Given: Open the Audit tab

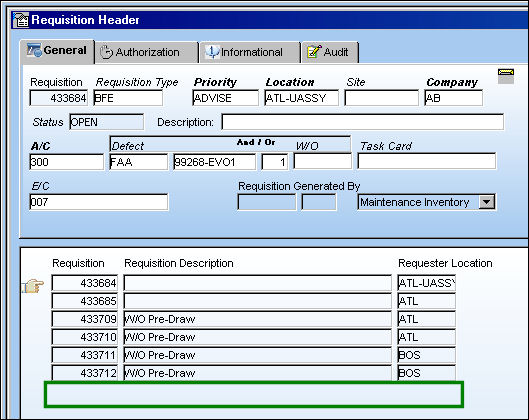Looking at the screenshot, I should [x=330, y=52].
